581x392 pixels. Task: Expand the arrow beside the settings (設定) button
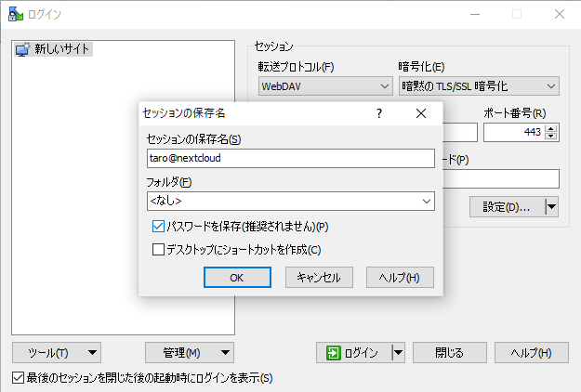click(x=551, y=206)
